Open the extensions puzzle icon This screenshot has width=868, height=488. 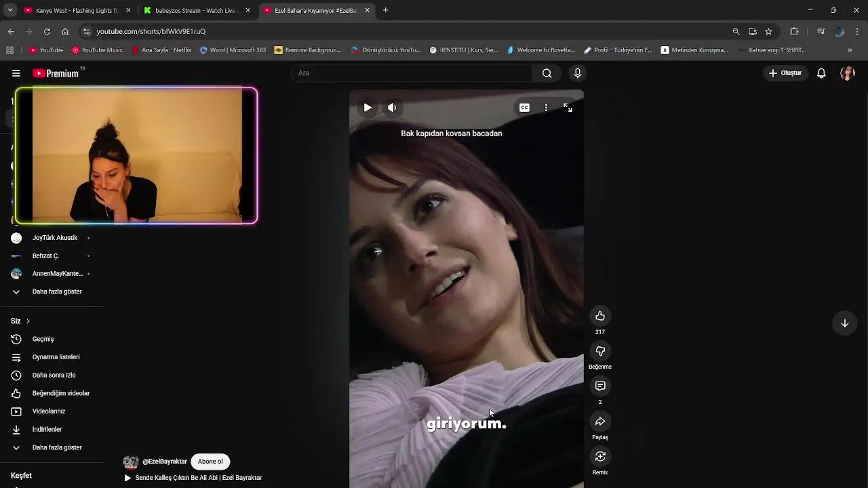coord(794,31)
